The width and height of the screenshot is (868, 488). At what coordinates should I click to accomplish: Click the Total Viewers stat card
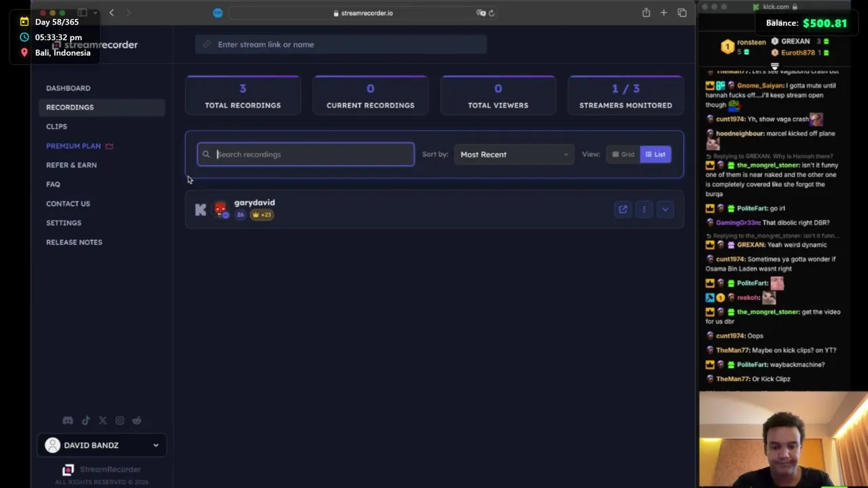[x=498, y=95]
